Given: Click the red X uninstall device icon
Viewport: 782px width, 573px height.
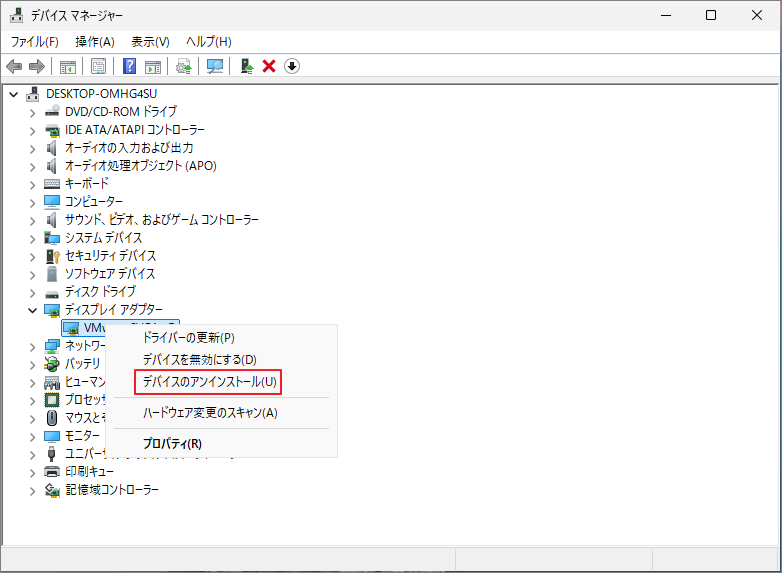Looking at the screenshot, I should pos(269,66).
